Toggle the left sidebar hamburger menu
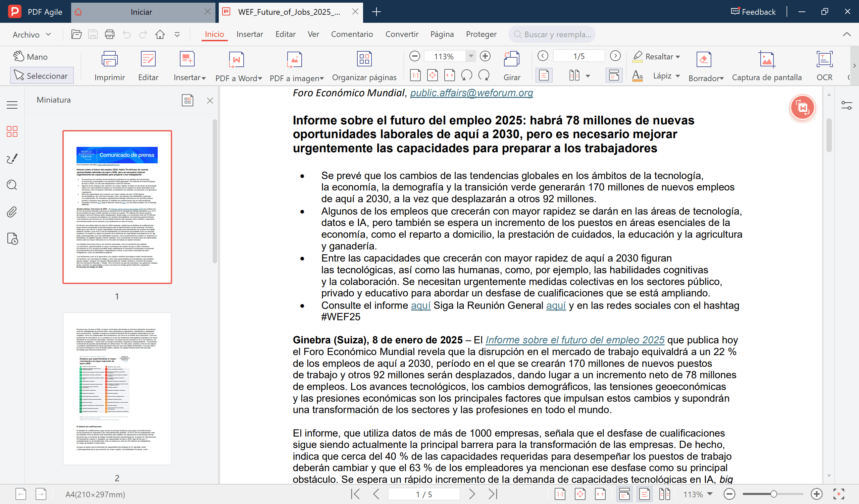The width and height of the screenshot is (859, 504). 12,105
